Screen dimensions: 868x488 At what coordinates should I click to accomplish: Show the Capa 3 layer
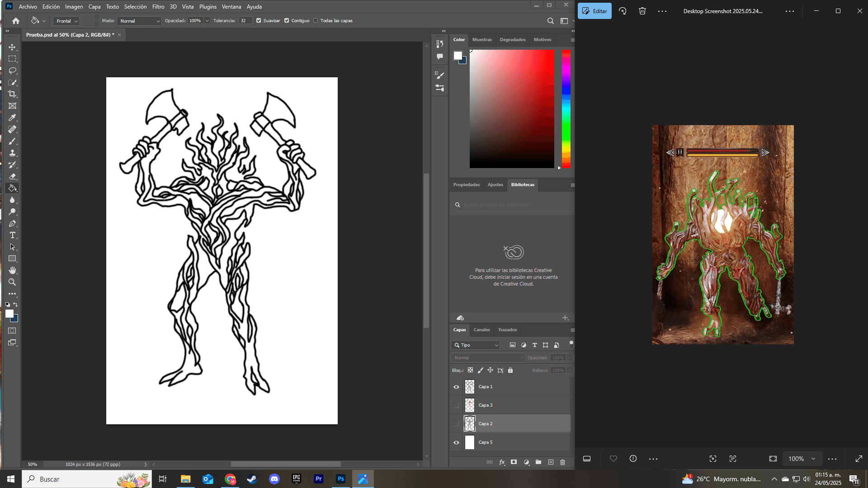(x=456, y=405)
